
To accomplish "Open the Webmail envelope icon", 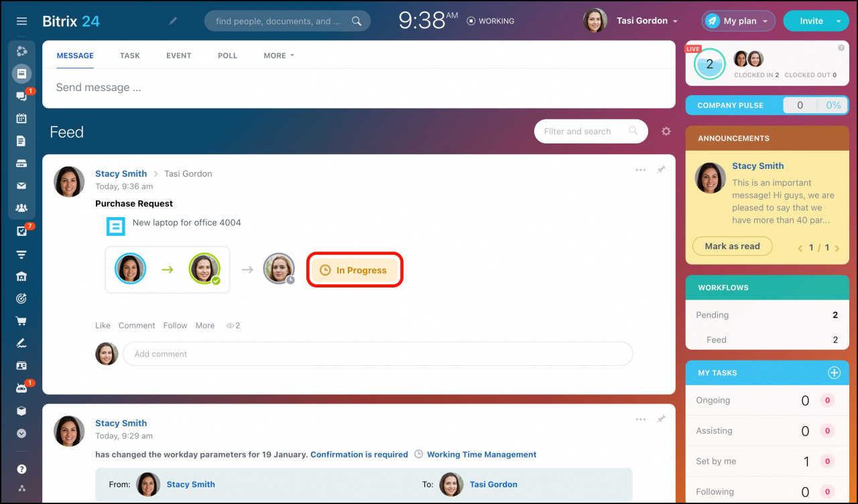I will tap(21, 186).
